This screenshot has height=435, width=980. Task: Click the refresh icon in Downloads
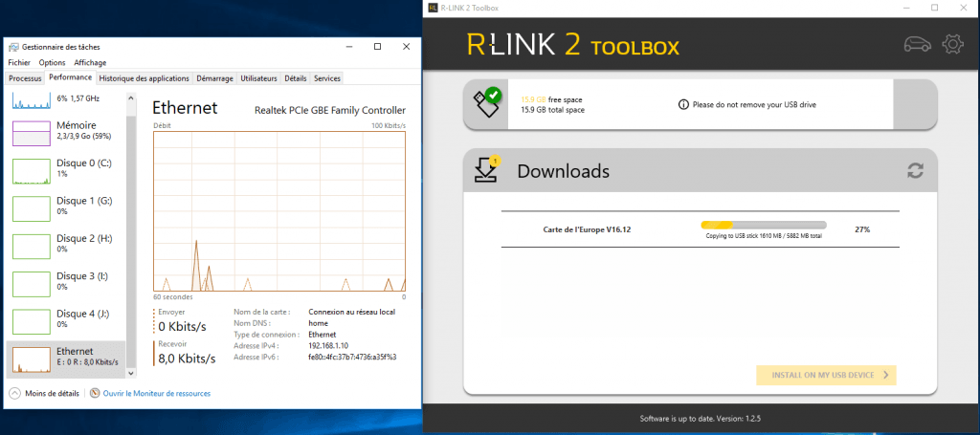[x=915, y=171]
